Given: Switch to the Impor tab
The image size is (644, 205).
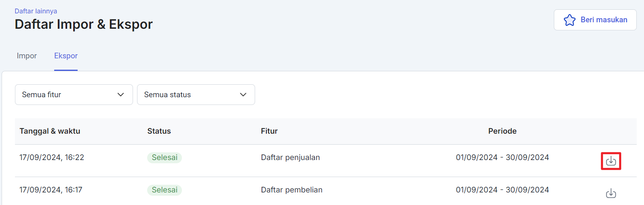Looking at the screenshot, I should click(x=27, y=56).
